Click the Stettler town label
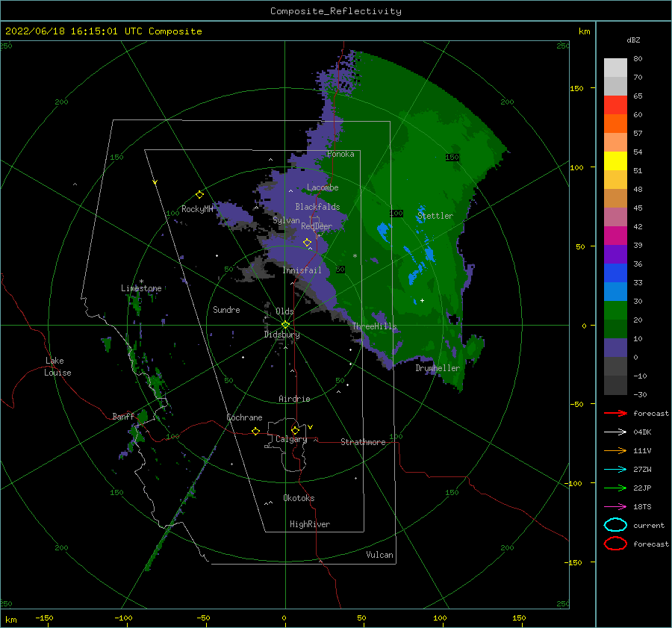The width and height of the screenshot is (672, 628). (x=435, y=216)
